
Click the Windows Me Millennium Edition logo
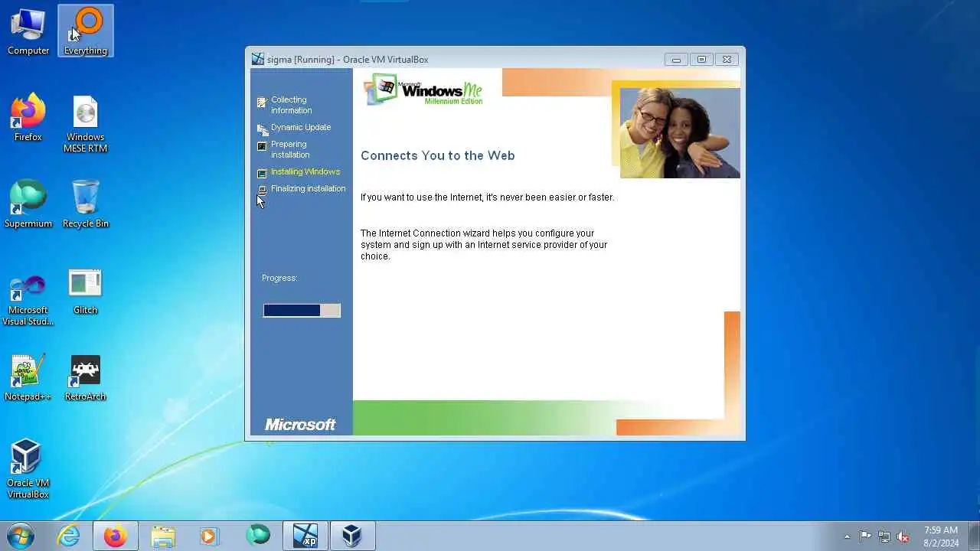tap(423, 90)
